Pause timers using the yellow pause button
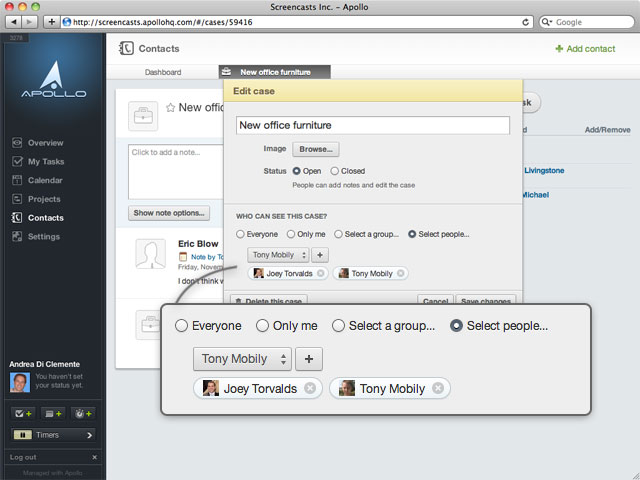The image size is (640, 480). (x=22, y=435)
